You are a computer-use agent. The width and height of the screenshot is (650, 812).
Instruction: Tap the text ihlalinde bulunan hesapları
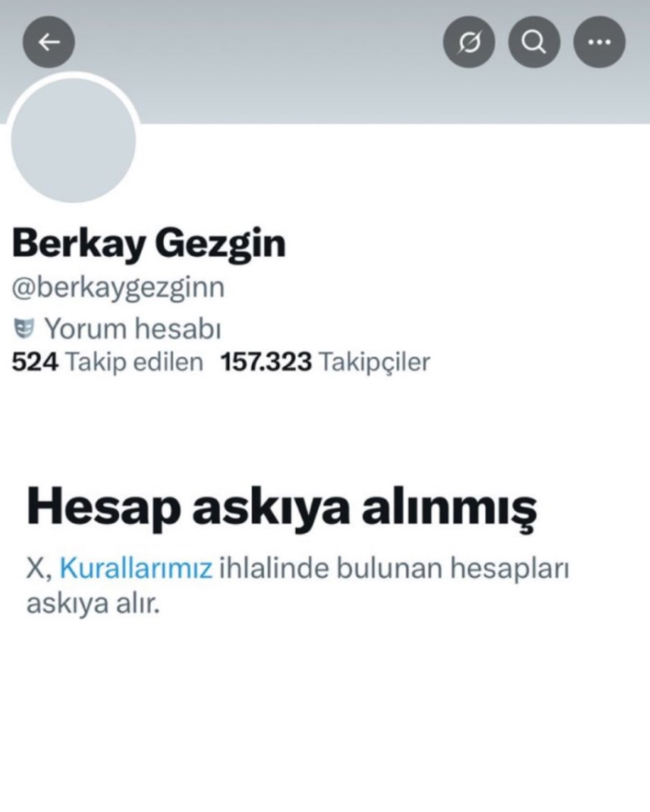tap(394, 568)
